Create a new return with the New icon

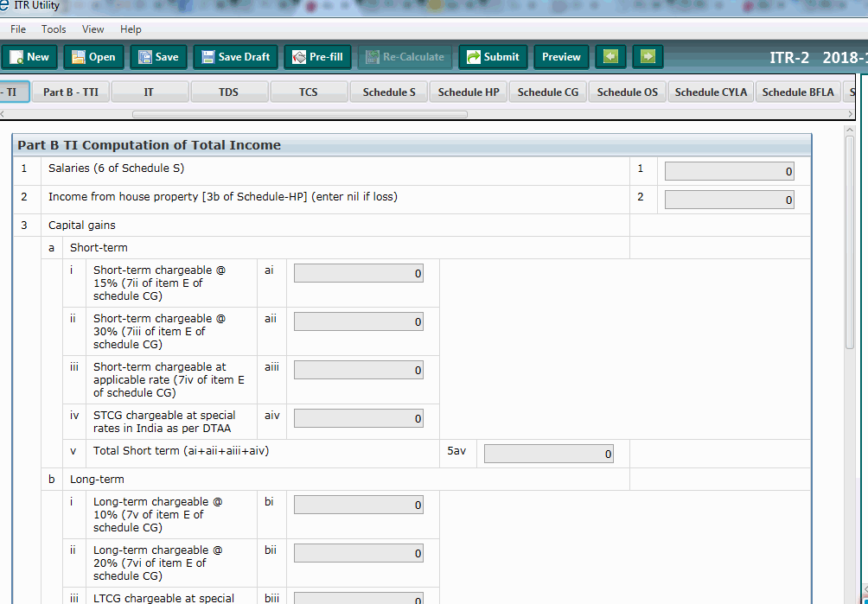(29, 57)
